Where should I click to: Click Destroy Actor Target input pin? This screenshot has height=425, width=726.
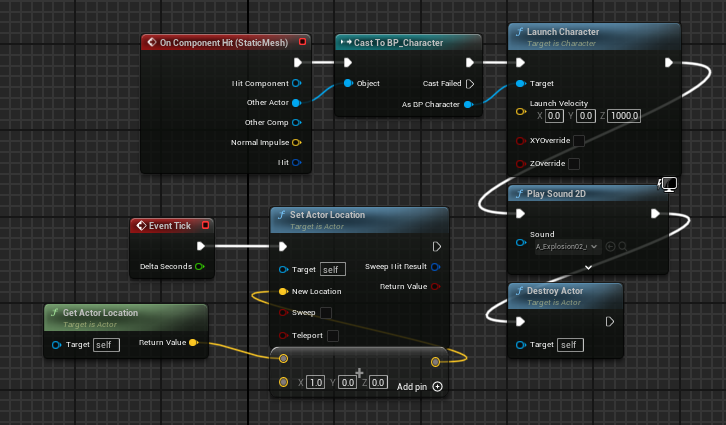tap(520, 345)
